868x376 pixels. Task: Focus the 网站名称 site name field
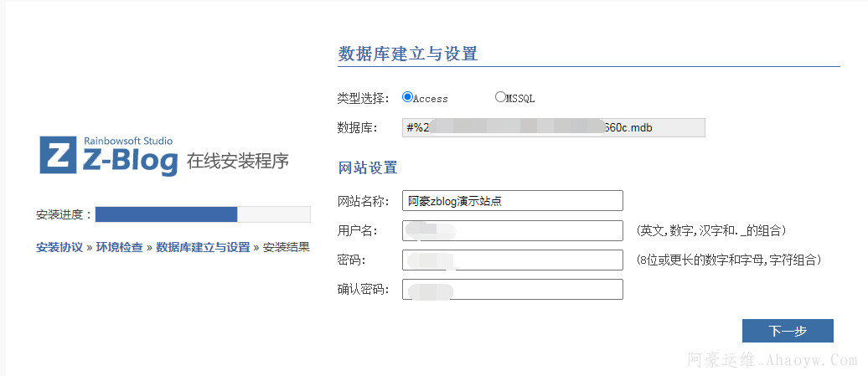[x=512, y=201]
